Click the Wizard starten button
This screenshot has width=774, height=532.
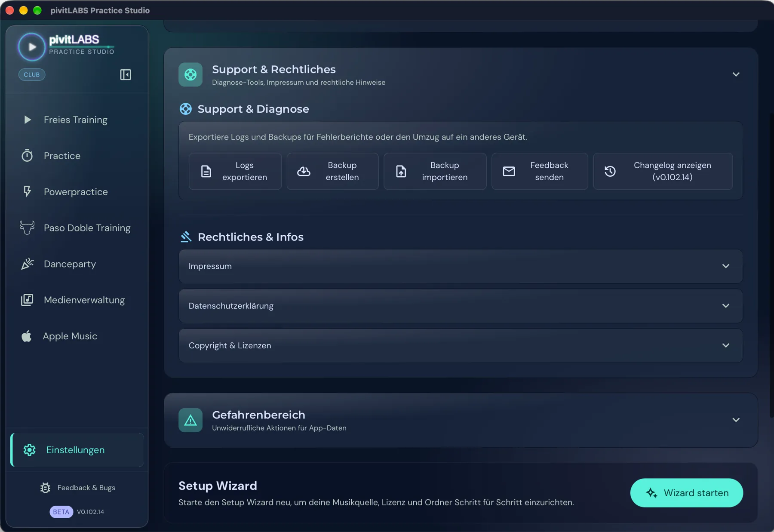686,493
